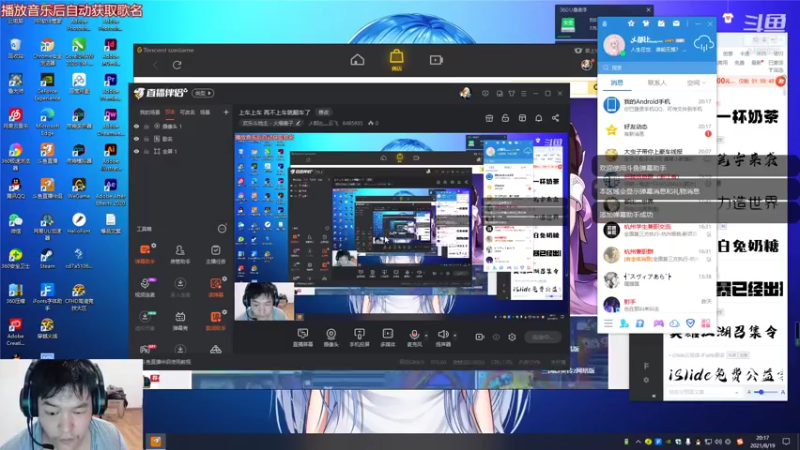The width and height of the screenshot is (800, 450).
Task: Open the QQ mail envelope icon
Action: (676, 23)
